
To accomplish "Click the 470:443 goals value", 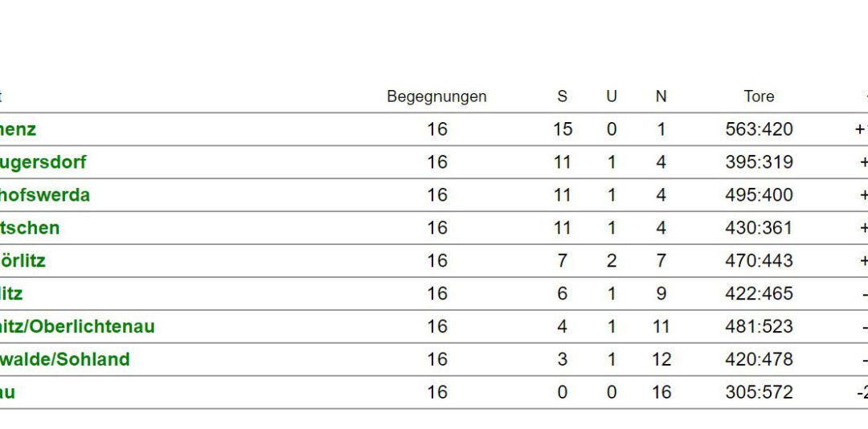I will 759,261.
